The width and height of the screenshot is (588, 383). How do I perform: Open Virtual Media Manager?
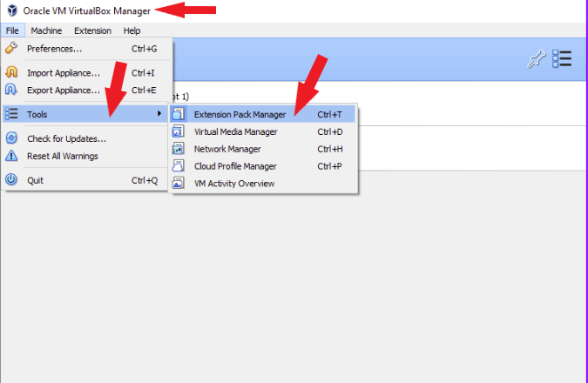click(262, 131)
